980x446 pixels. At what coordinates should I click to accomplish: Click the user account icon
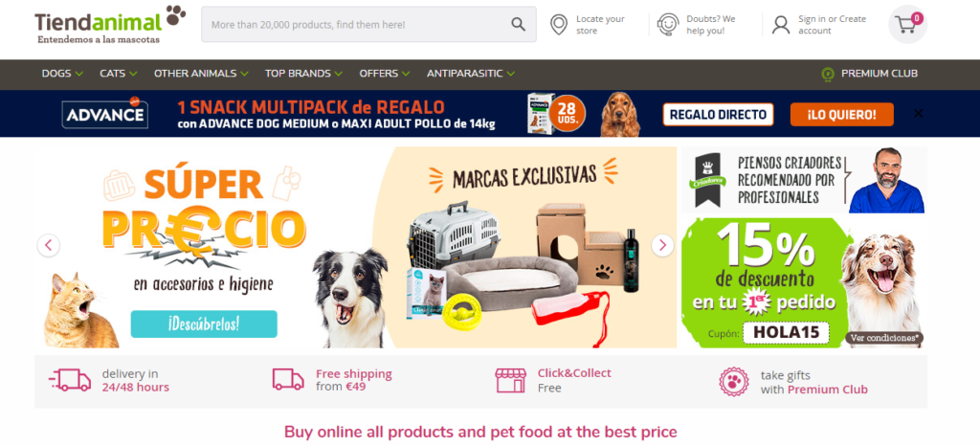coord(781,24)
